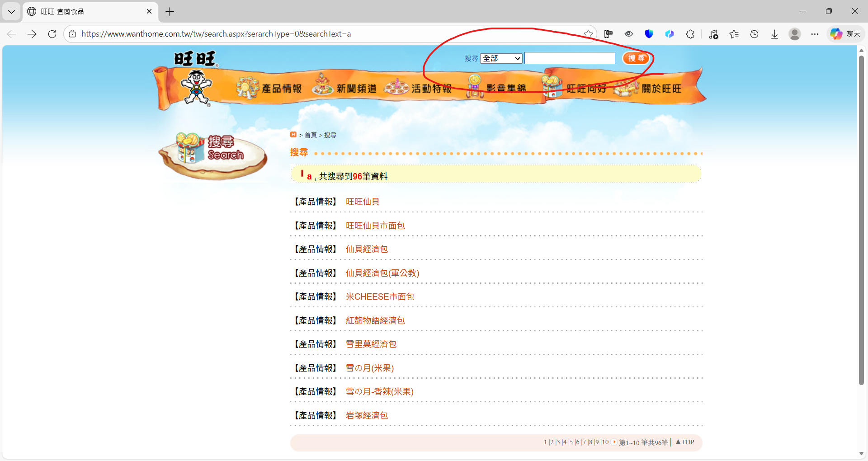Viewport: 868px width, 461px height.
Task: Open the 米CHEESE市面包 result
Action: pyautogui.click(x=380, y=296)
